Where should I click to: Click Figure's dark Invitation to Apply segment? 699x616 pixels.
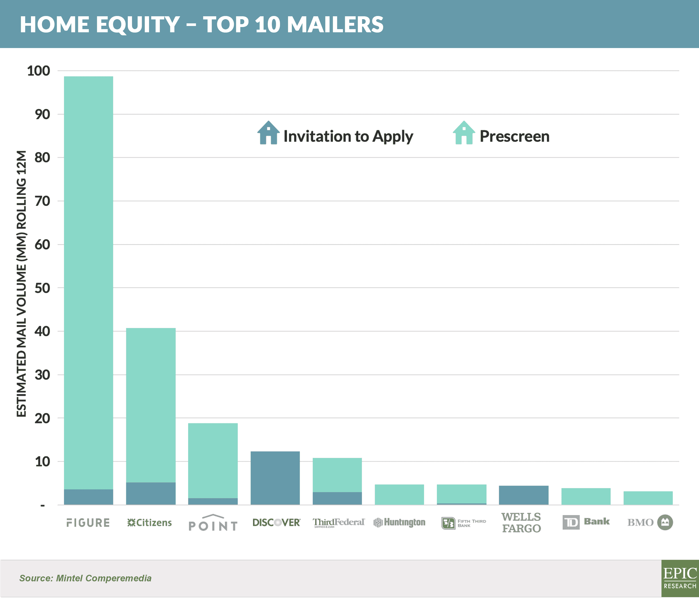(89, 497)
